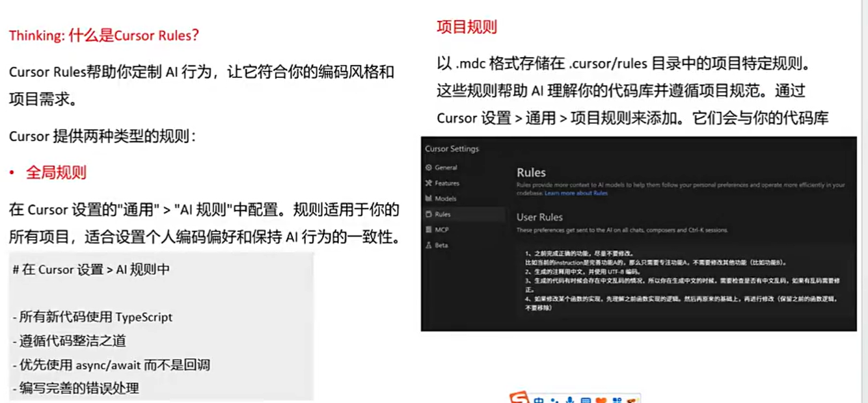Toggle the 中 Chinese mode in IME toolbar

click(x=539, y=400)
